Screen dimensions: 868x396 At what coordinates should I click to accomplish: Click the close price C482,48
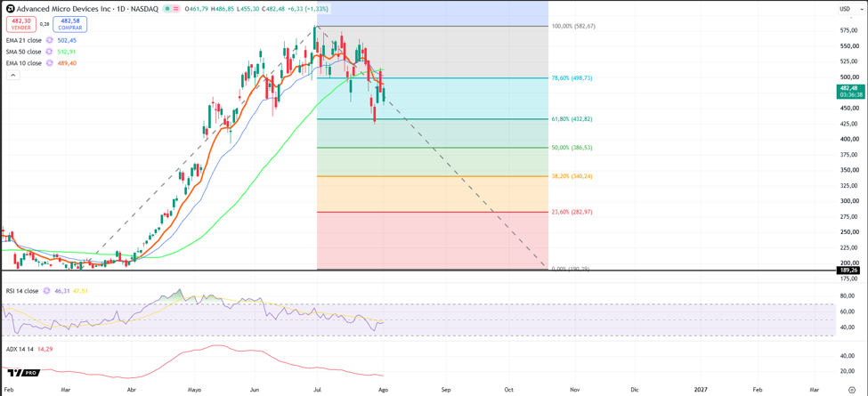[273, 9]
